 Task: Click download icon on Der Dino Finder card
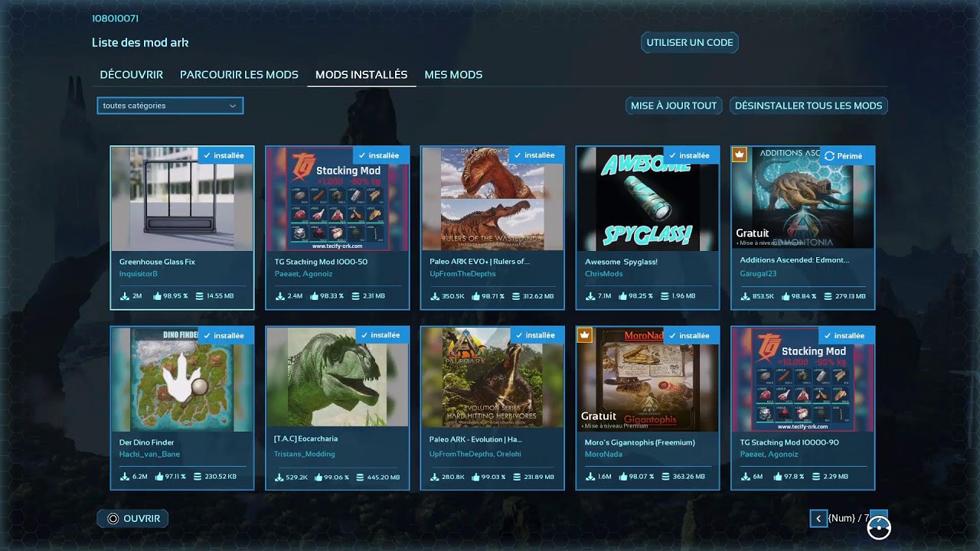[x=125, y=477]
